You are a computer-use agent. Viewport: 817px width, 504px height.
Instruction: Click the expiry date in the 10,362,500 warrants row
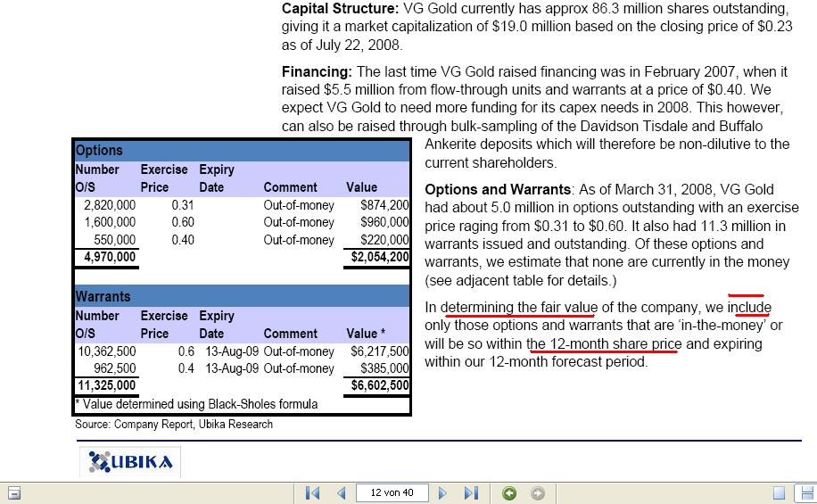point(232,351)
